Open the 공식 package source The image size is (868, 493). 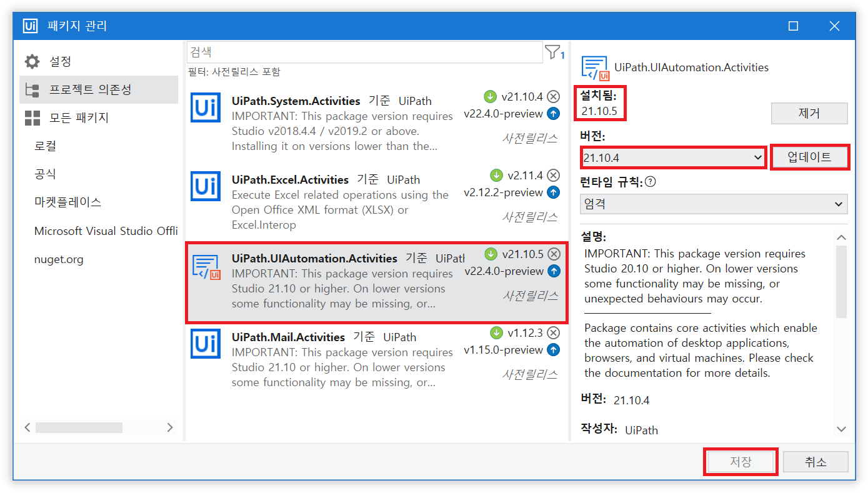pyautogui.click(x=45, y=174)
